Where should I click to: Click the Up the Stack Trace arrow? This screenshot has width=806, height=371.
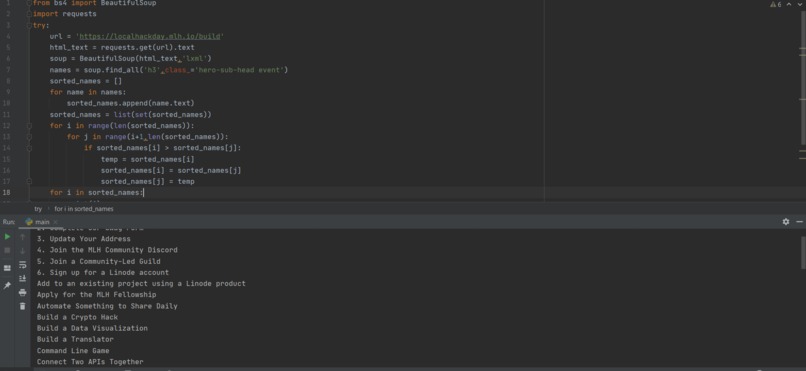pos(23,237)
